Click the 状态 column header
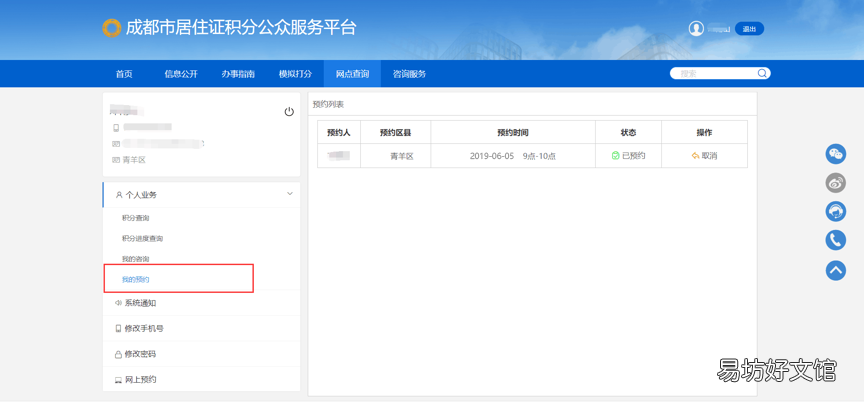 tap(628, 133)
